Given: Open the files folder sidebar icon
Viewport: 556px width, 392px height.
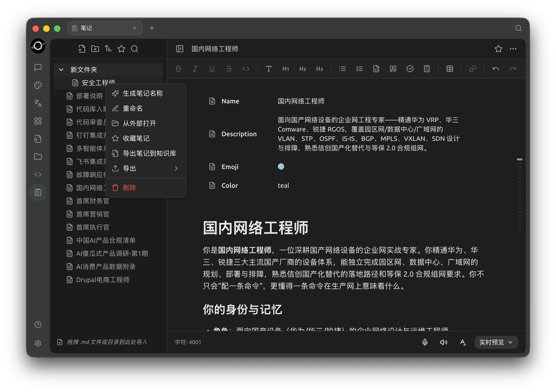Looking at the screenshot, I should pyautogui.click(x=38, y=157).
